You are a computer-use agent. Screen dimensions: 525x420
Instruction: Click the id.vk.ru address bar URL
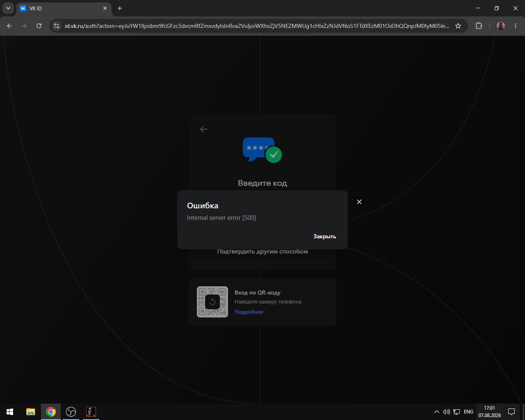click(x=257, y=26)
